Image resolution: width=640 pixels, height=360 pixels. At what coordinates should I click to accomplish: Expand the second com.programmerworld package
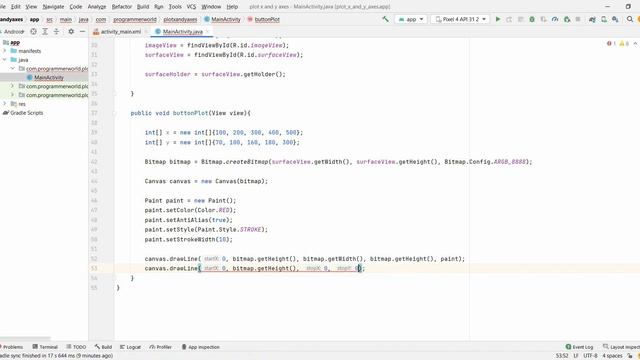coord(13,86)
